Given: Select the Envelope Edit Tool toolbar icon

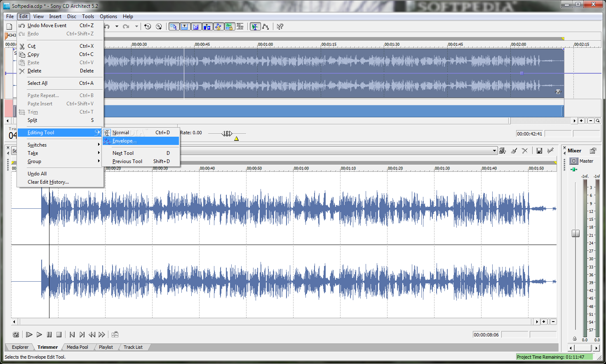Looking at the screenshot, I should 266,26.
